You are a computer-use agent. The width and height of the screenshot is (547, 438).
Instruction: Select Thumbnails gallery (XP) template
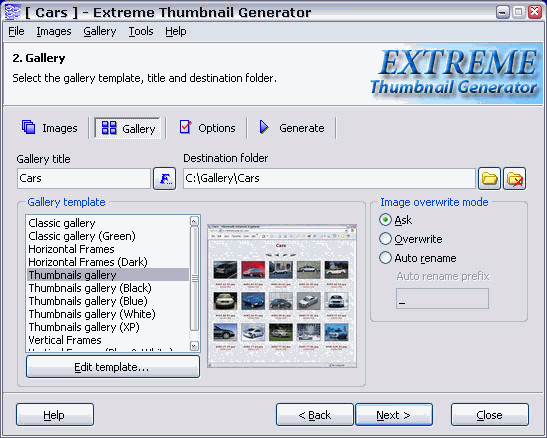pyautogui.click(x=108, y=327)
